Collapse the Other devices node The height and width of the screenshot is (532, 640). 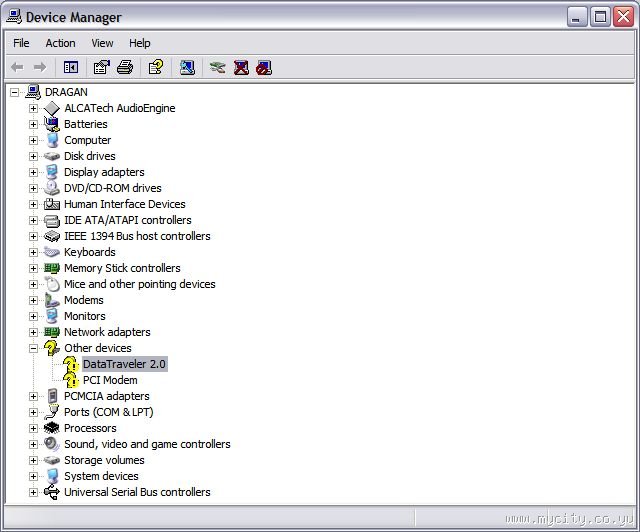tap(33, 348)
